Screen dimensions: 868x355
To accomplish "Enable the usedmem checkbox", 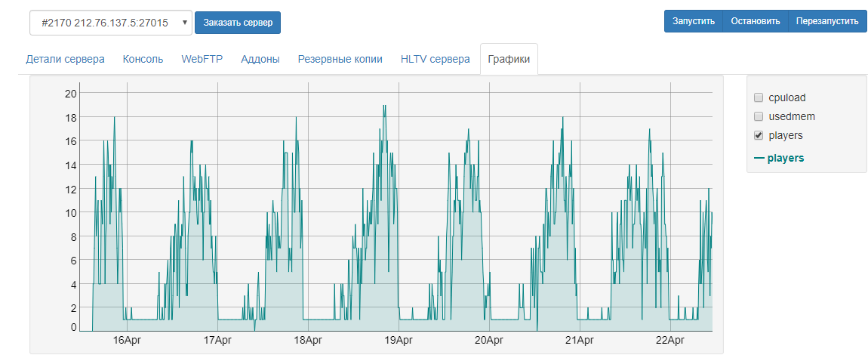I will tap(759, 117).
